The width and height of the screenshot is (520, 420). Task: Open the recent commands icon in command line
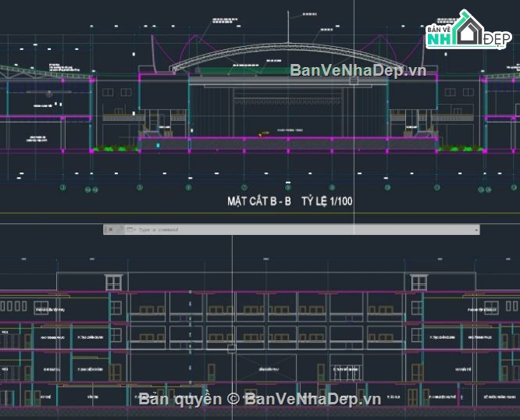(x=130, y=230)
